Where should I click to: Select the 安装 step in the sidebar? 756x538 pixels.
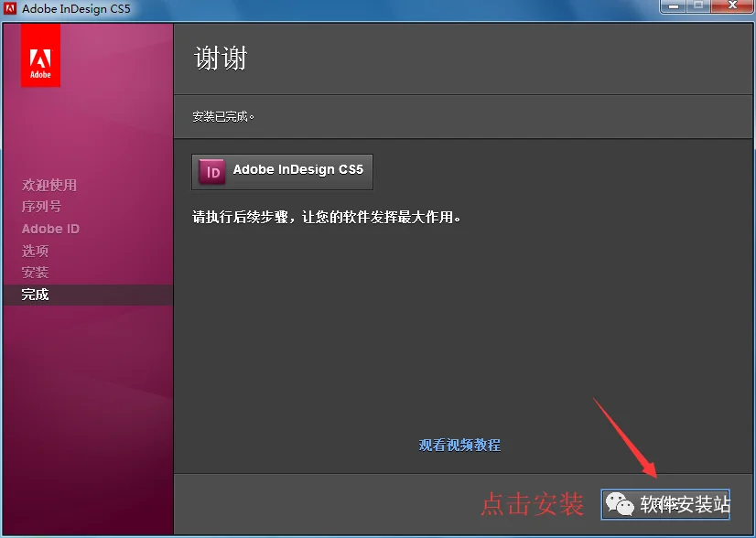click(x=35, y=273)
